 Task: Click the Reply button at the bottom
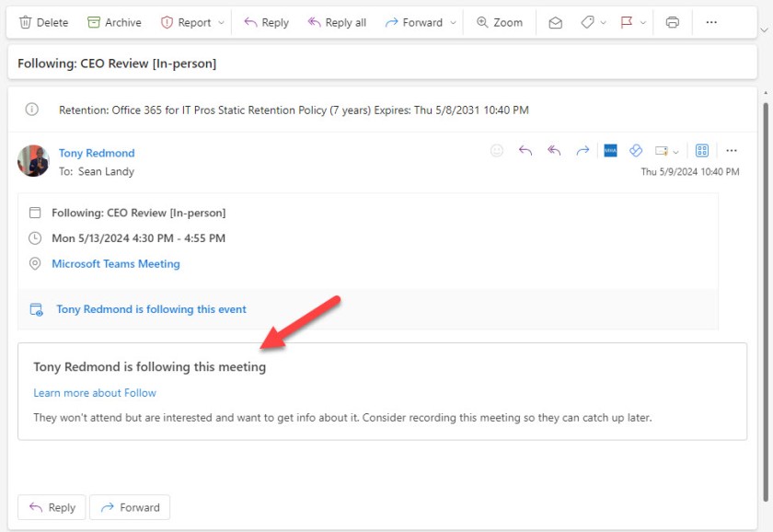pyautogui.click(x=52, y=507)
